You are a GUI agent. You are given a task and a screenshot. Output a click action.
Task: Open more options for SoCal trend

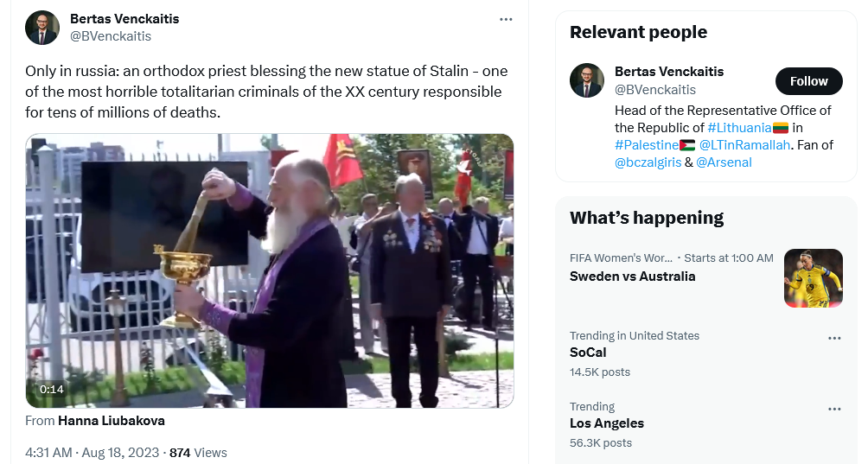point(834,338)
